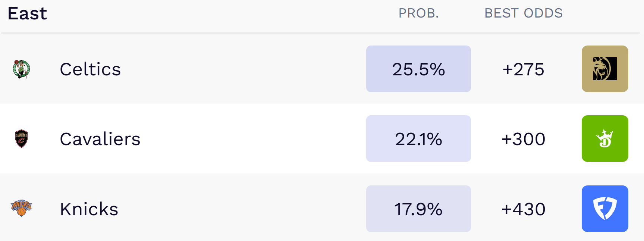The width and height of the screenshot is (644, 241).
Task: Click the Knicks +430 odds
Action: [523, 209]
